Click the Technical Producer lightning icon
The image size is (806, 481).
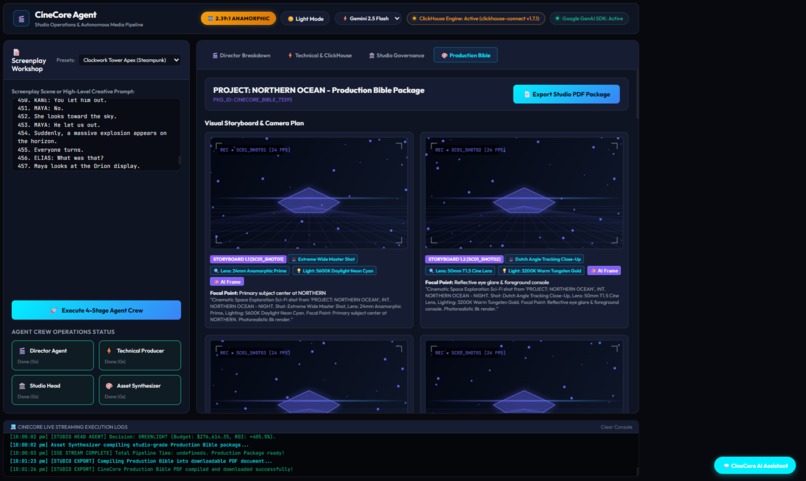tap(109, 351)
